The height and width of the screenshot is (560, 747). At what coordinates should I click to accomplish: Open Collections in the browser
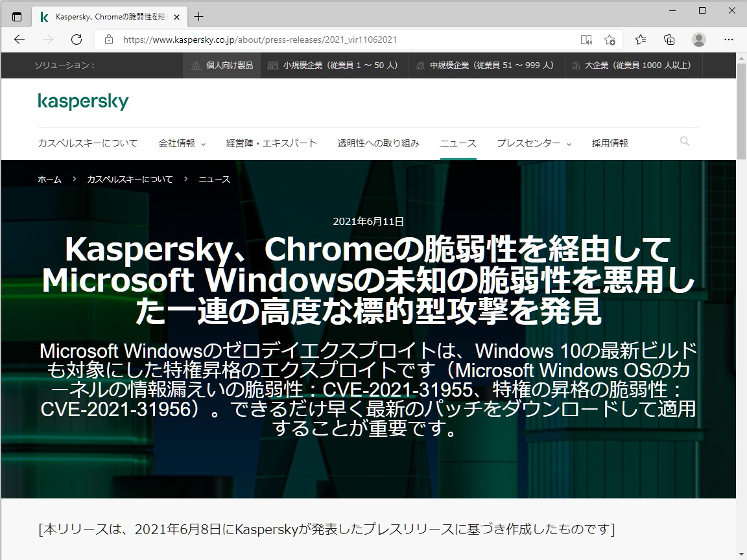pyautogui.click(x=669, y=40)
